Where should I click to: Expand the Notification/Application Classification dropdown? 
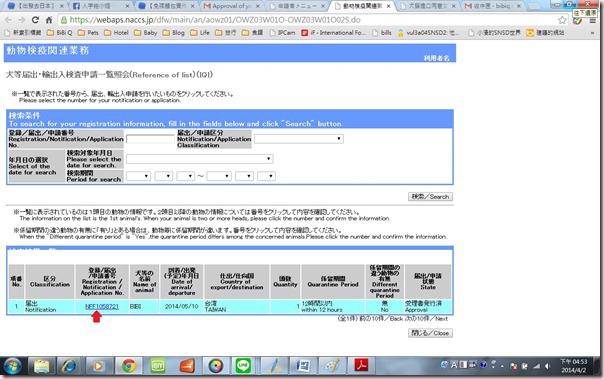tap(299, 139)
